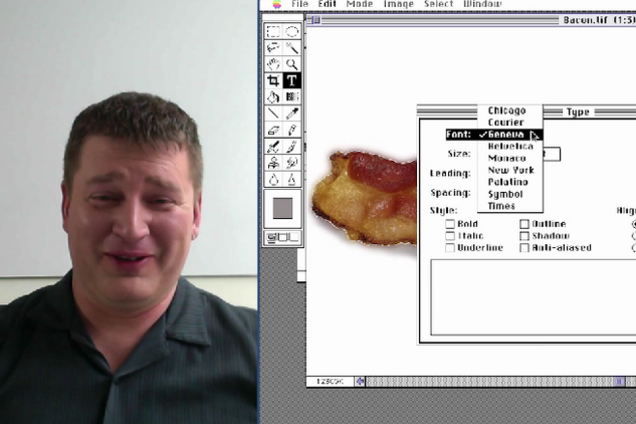Click the horizontal scrollbar left arrow

[361, 382]
